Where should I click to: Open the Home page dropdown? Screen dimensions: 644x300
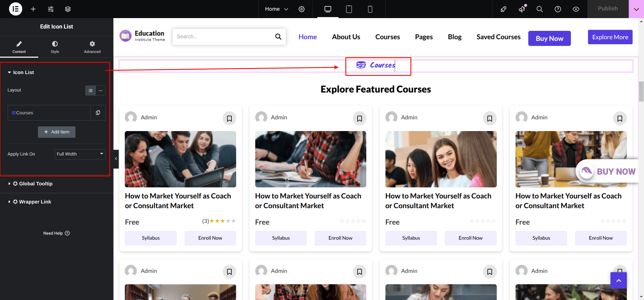(x=276, y=9)
